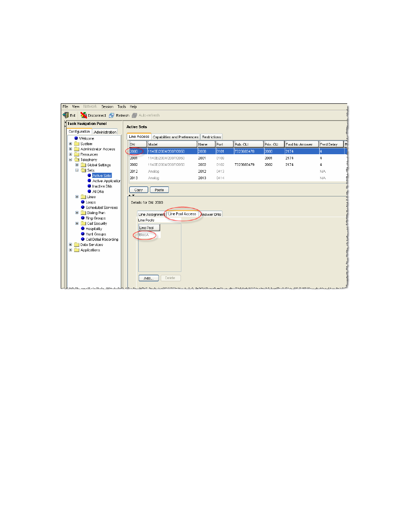This screenshot has height=532, width=411.
Task: Click the Refresh globe icon
Action: (x=112, y=115)
